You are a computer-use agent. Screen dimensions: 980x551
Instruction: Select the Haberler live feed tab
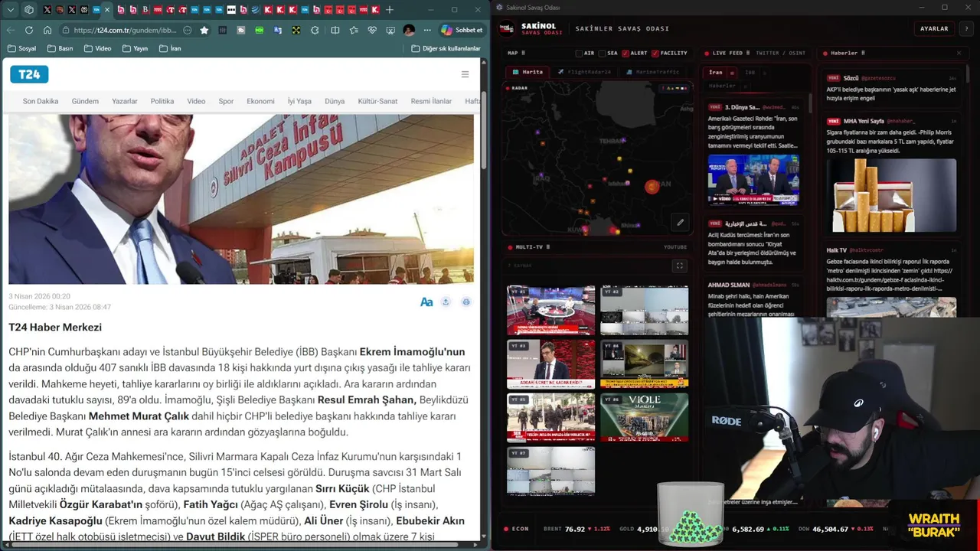pos(722,86)
